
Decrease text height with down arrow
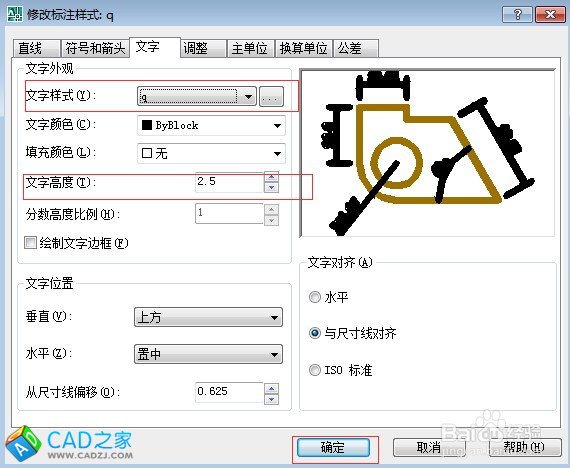pos(272,188)
